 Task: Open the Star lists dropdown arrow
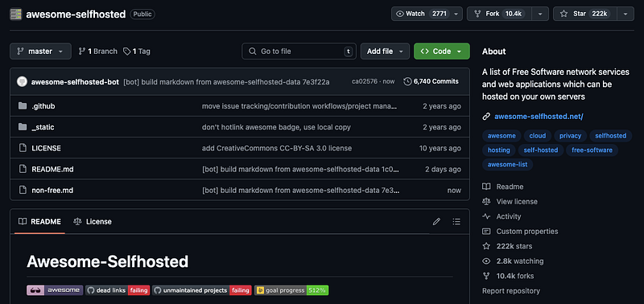tap(625, 14)
